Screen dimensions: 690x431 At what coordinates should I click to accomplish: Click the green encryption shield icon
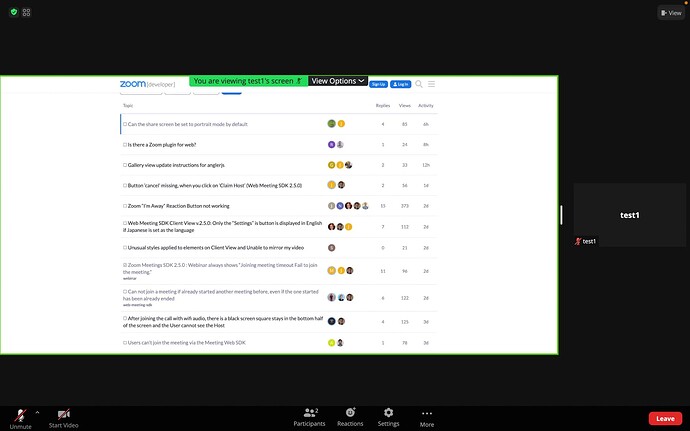click(14, 12)
